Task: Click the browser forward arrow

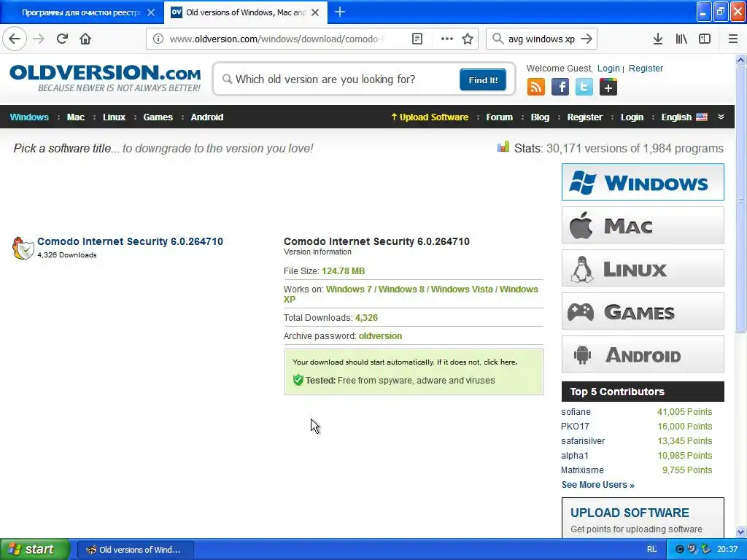Action: pyautogui.click(x=39, y=39)
